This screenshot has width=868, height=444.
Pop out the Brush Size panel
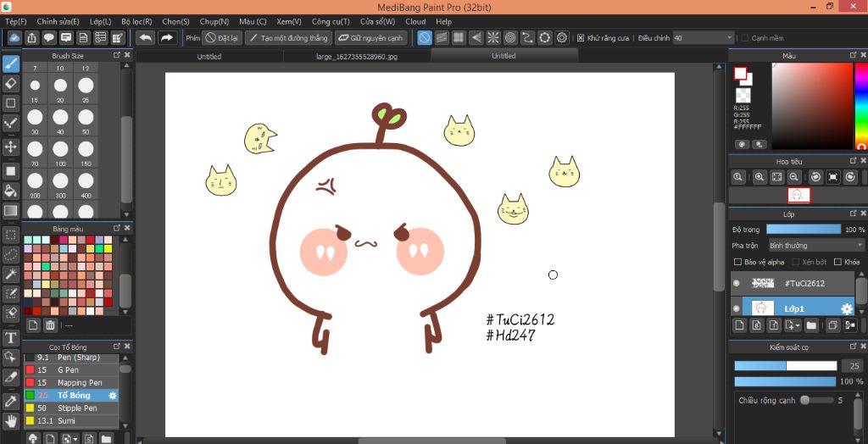[x=117, y=55]
